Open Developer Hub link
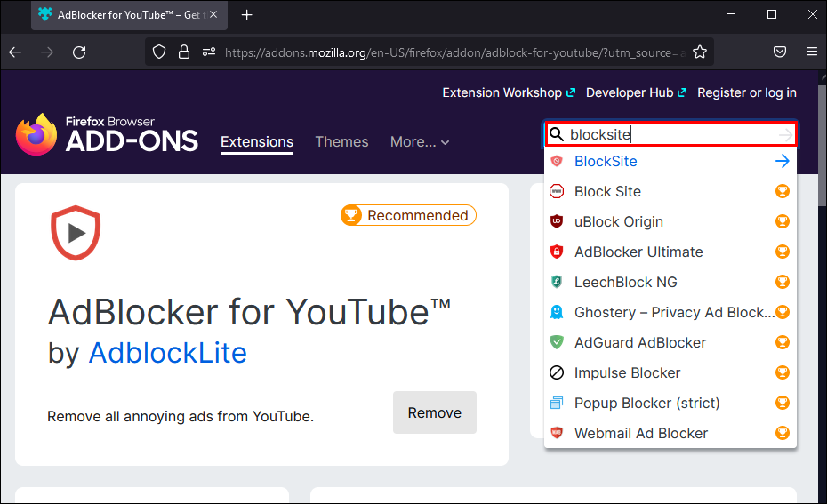This screenshot has height=504, width=827. [x=636, y=92]
